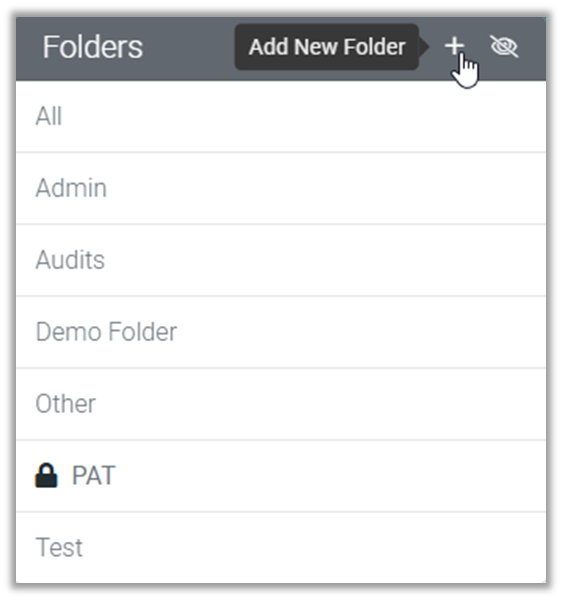Toggle the hidden folders eye-slash icon
The image size is (562, 600).
(504, 46)
